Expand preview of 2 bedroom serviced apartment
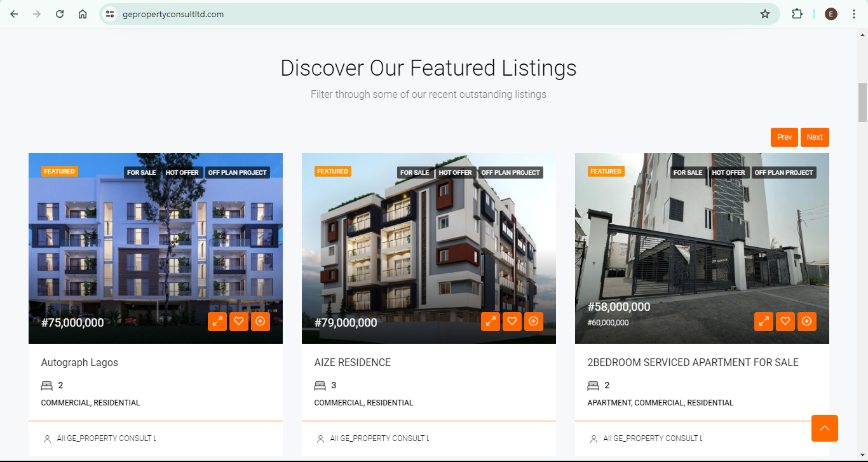 coord(764,322)
